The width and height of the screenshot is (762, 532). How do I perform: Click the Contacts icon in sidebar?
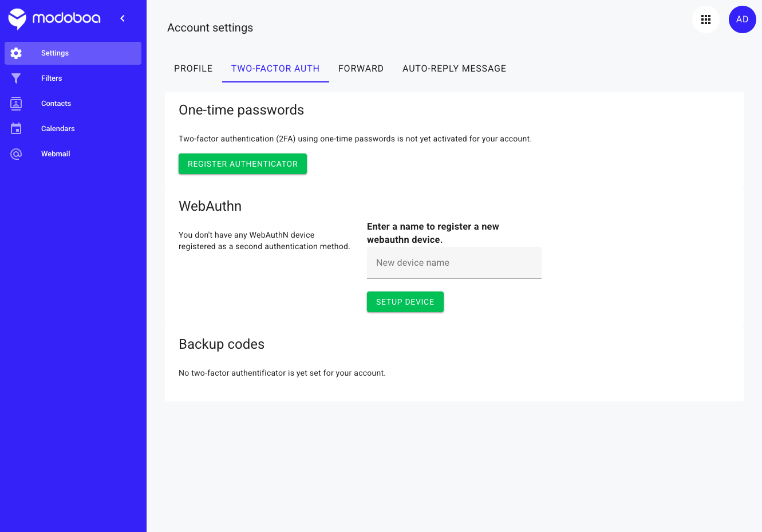tap(16, 104)
